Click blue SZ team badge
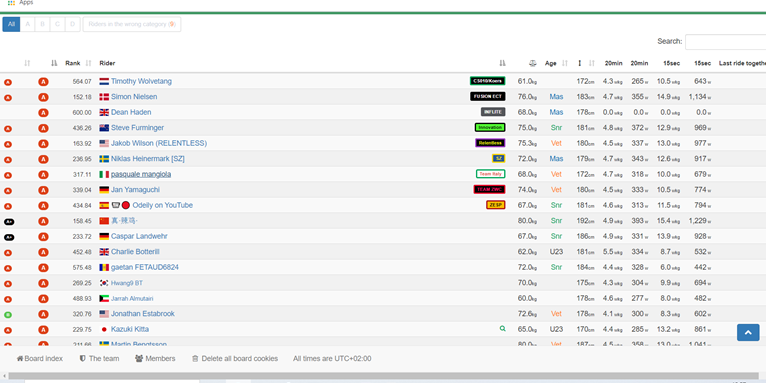The height and width of the screenshot is (383, 766). coord(498,159)
